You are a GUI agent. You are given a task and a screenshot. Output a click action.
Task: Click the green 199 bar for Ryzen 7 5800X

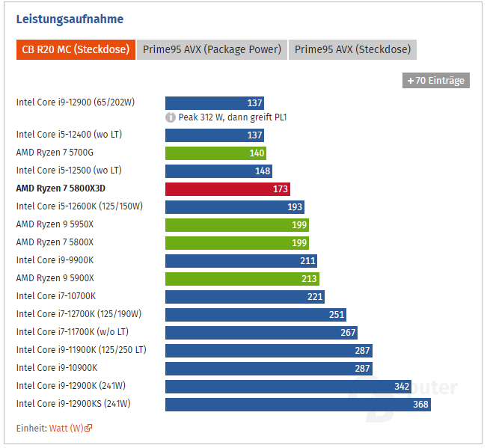pos(237,243)
